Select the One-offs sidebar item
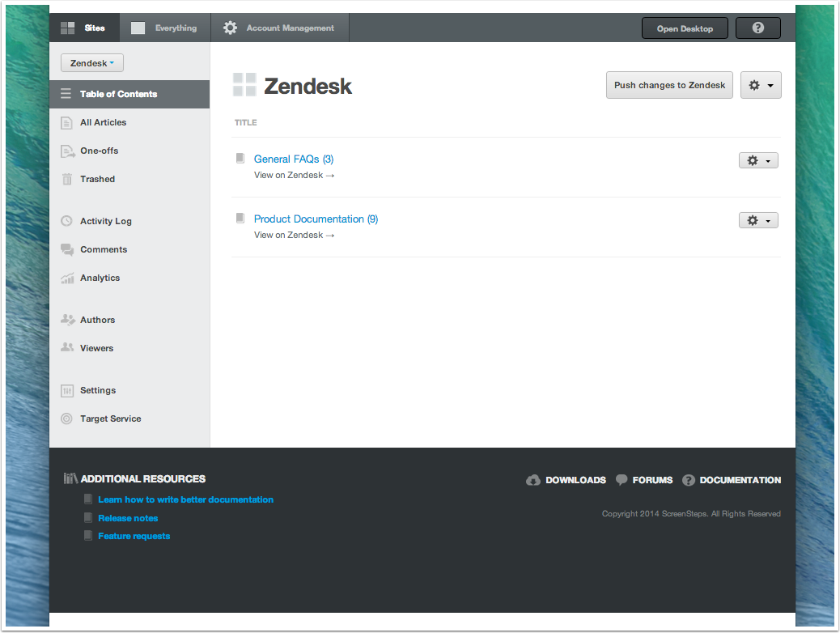Viewport: 840px width, 633px height. 98,151
